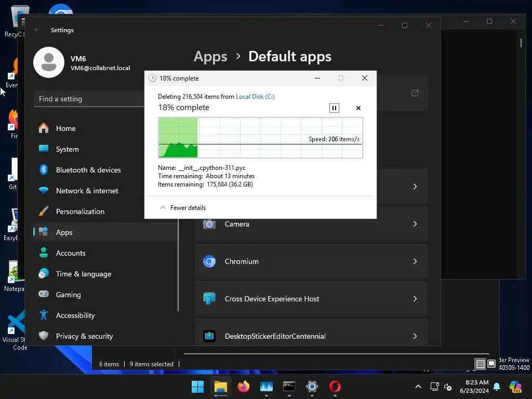
Task: Click the Camera app icon
Action: pyautogui.click(x=209, y=224)
